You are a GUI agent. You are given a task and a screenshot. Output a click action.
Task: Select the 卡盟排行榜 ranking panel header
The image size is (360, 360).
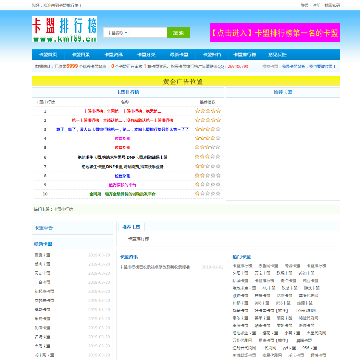tap(128, 92)
